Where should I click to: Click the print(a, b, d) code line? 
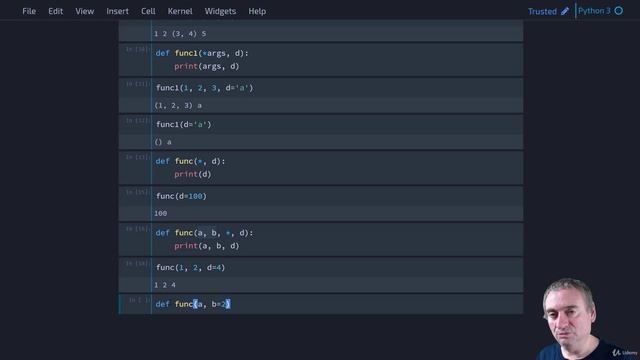pos(207,246)
